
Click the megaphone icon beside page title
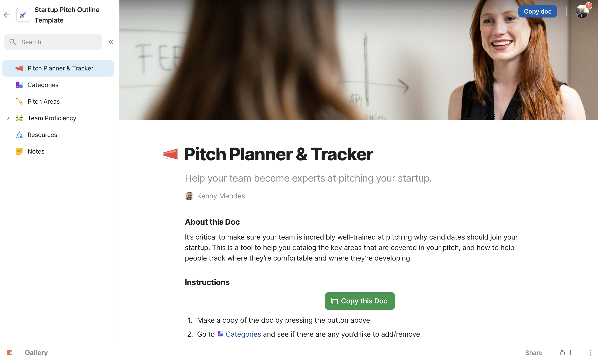coord(170,154)
